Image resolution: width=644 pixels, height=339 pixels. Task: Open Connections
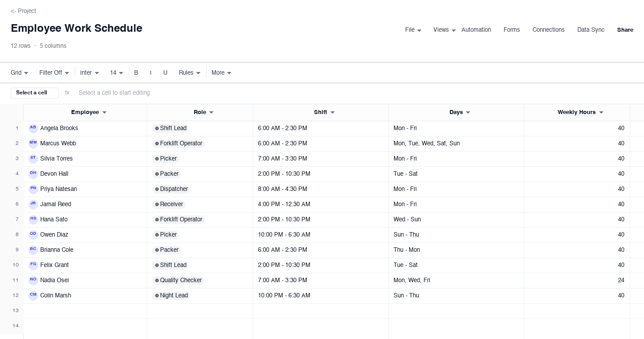point(548,30)
